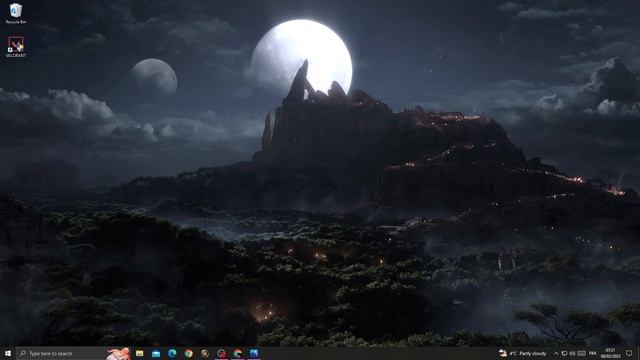Switch to the running Chrome window icon
The width and height of the screenshot is (640, 360).
pos(238,353)
